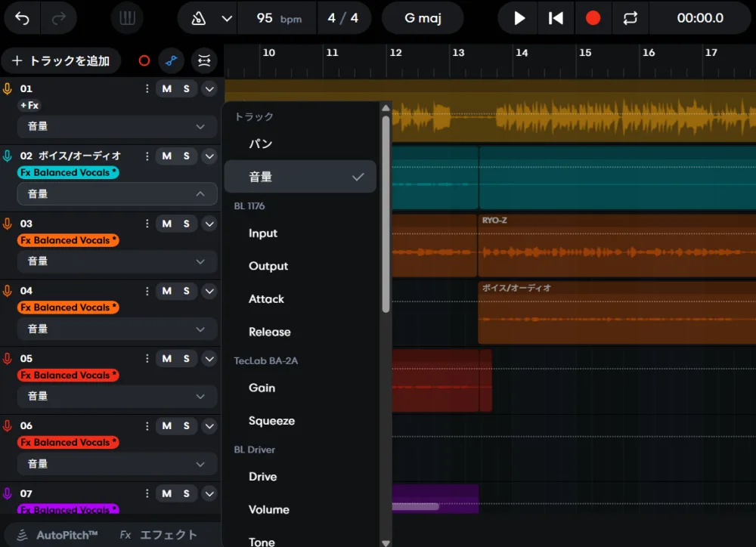Open the three-dot menu for track 02
The image size is (756, 547).
(x=147, y=156)
